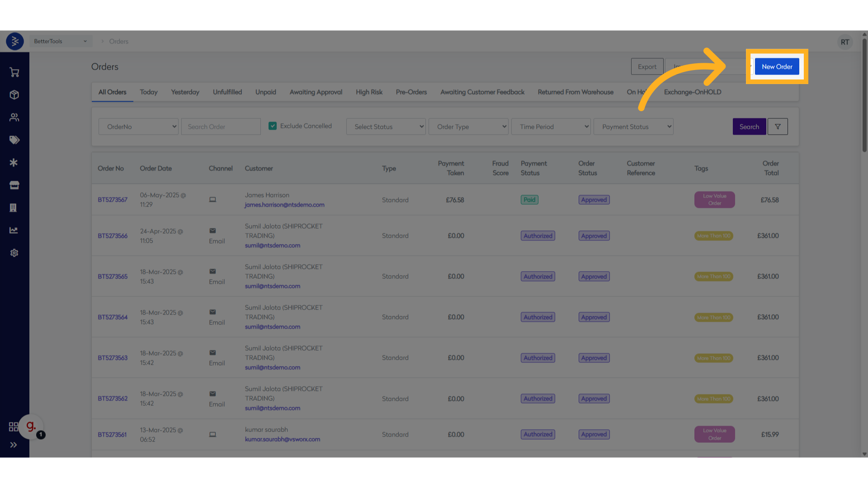Screen dimensions: 868x488
Task: Open the Orders cart icon in sidebar
Action: coord(14,72)
